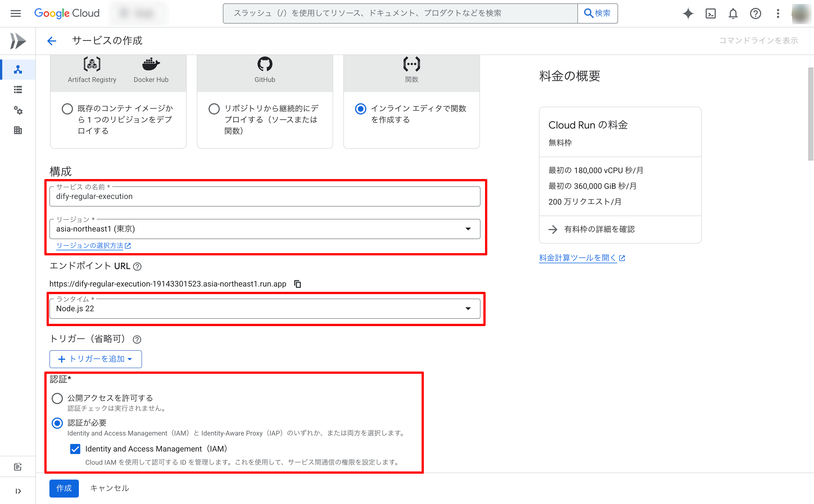Open the notifications bell

(733, 13)
